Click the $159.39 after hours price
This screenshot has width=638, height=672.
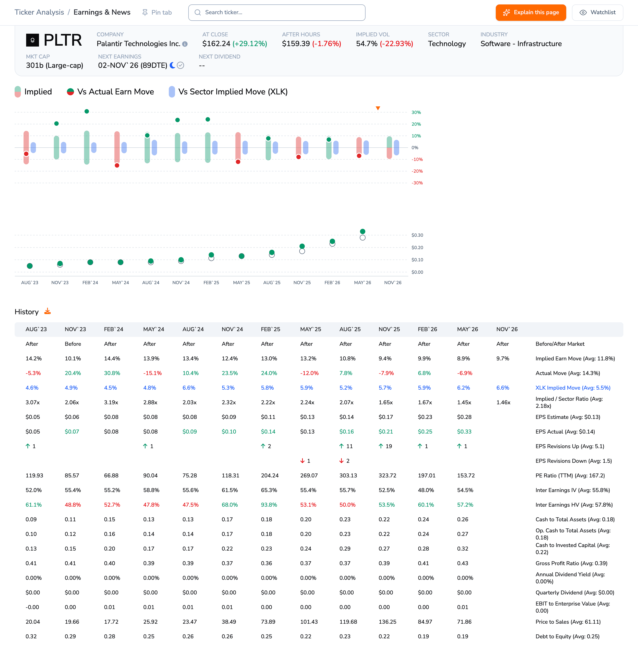(x=296, y=44)
